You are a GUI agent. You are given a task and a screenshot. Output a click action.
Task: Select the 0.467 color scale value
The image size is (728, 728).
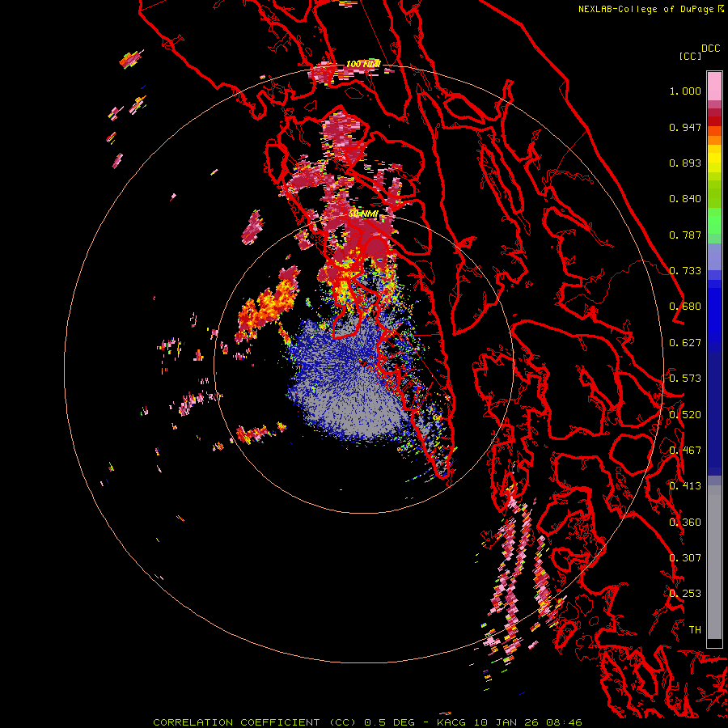(685, 451)
